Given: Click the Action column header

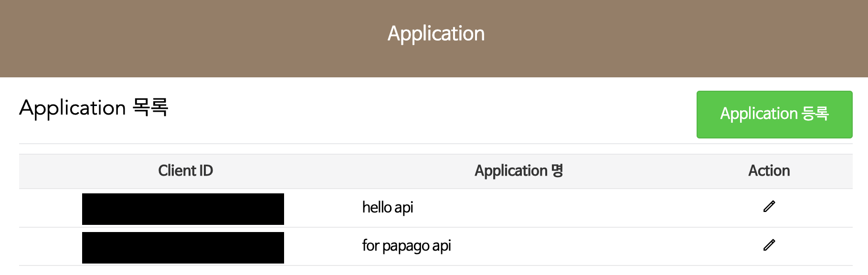Looking at the screenshot, I should pos(769,171).
